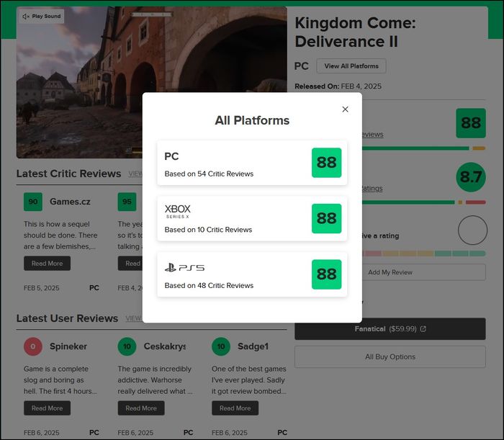Click the View All link beside Latest Critic Reviews
The image size is (504, 440).
click(135, 174)
